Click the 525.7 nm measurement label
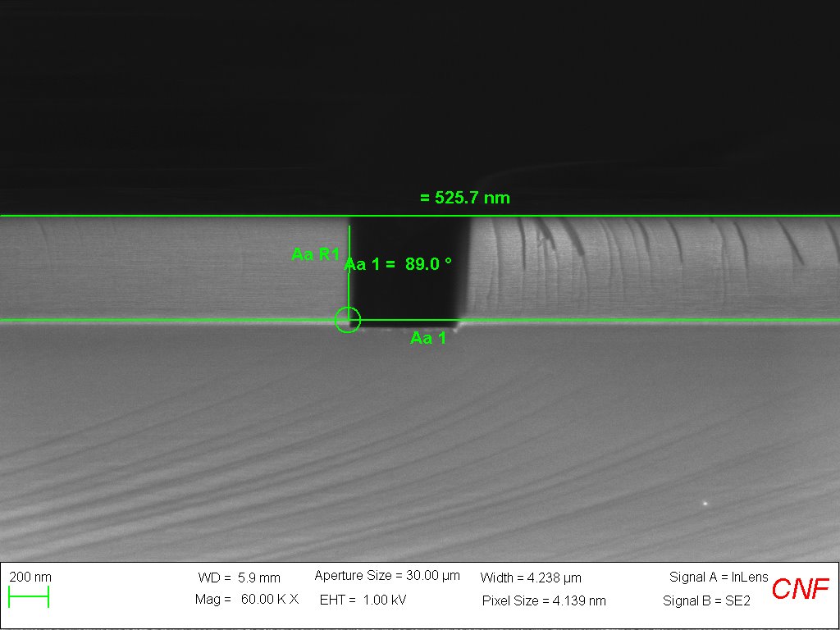 pyautogui.click(x=465, y=198)
